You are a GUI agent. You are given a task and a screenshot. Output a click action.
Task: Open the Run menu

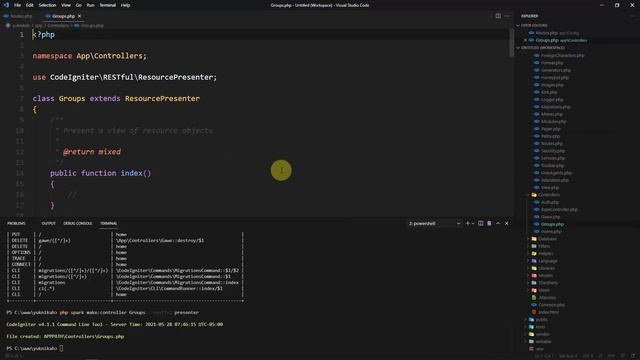click(x=90, y=5)
